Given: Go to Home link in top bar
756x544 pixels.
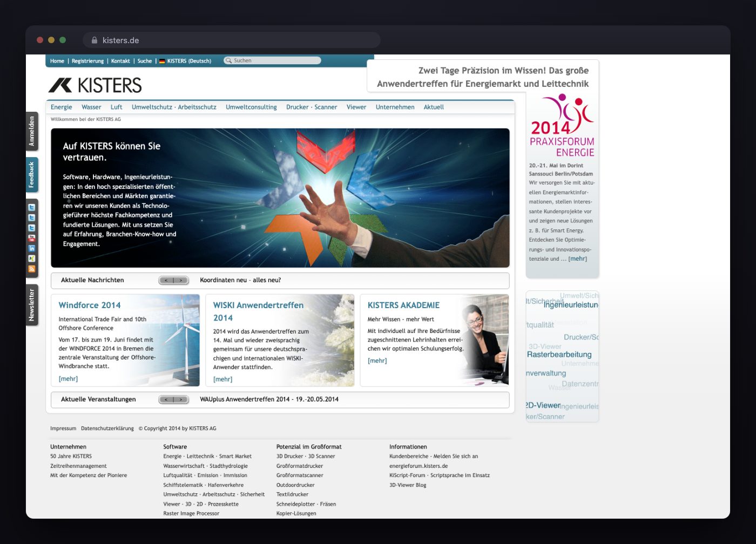Looking at the screenshot, I should 57,61.
